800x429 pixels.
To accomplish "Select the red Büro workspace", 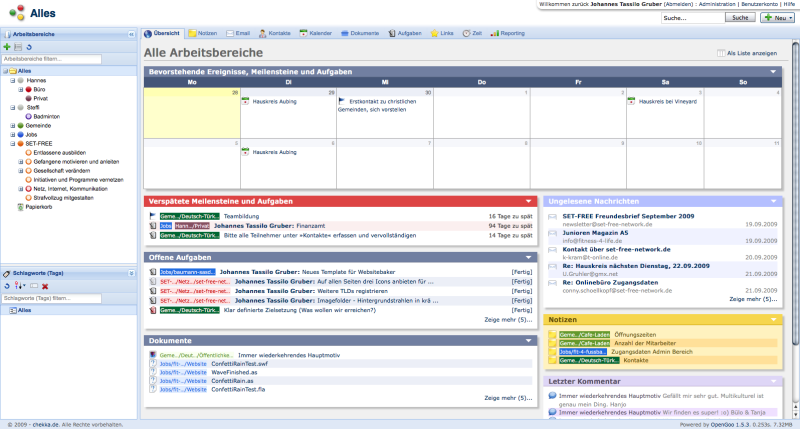I will [x=30, y=89].
